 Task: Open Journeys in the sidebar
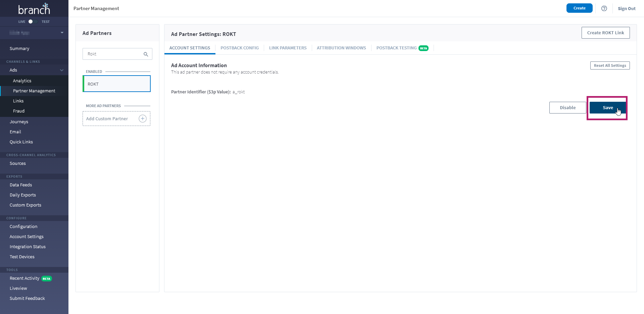tap(19, 122)
